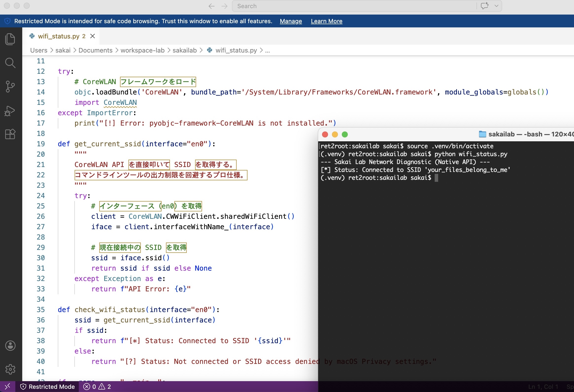Screen dimensions: 574x392
Task: Open the Manage gear menu
Action: 10,369
